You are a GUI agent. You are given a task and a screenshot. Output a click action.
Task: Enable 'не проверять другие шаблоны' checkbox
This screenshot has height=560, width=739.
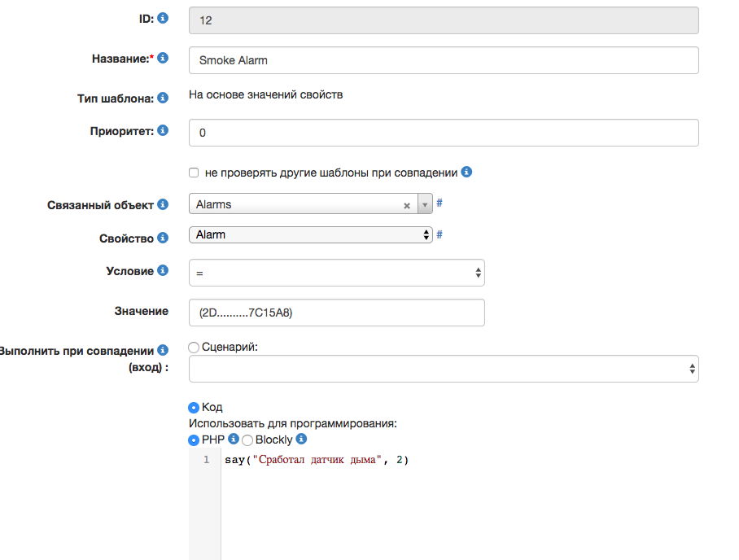(194, 173)
